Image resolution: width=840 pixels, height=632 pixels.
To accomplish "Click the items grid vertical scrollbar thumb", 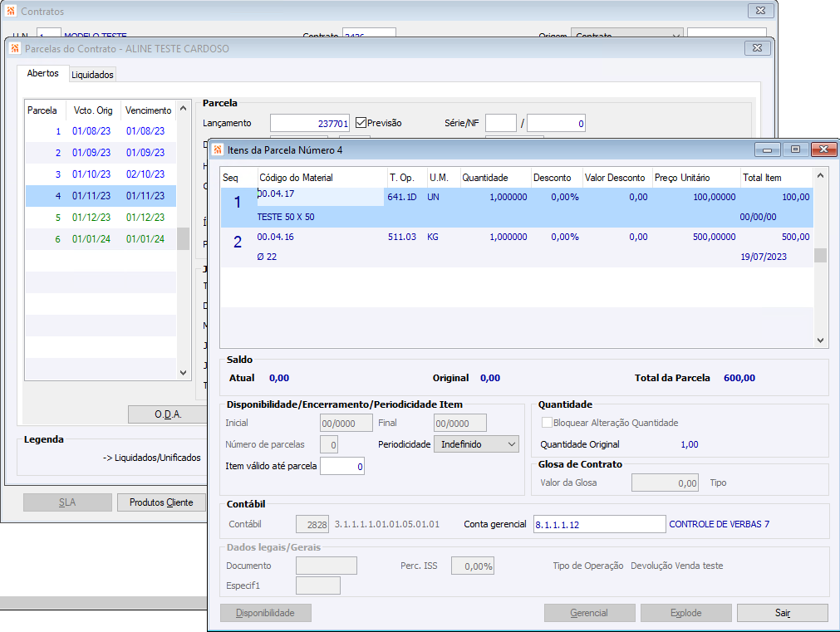I will point(820,255).
